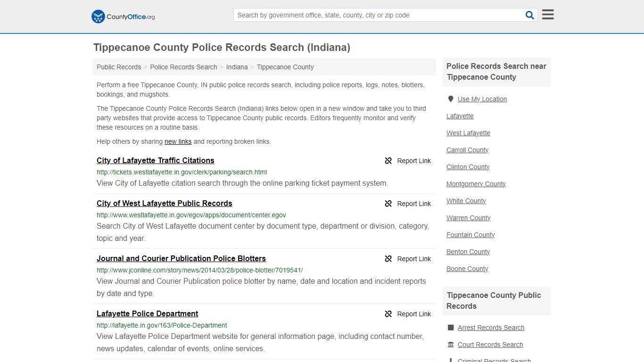Click the page title heading
Image resolution: width=644 pixels, height=362 pixels.
222,48
